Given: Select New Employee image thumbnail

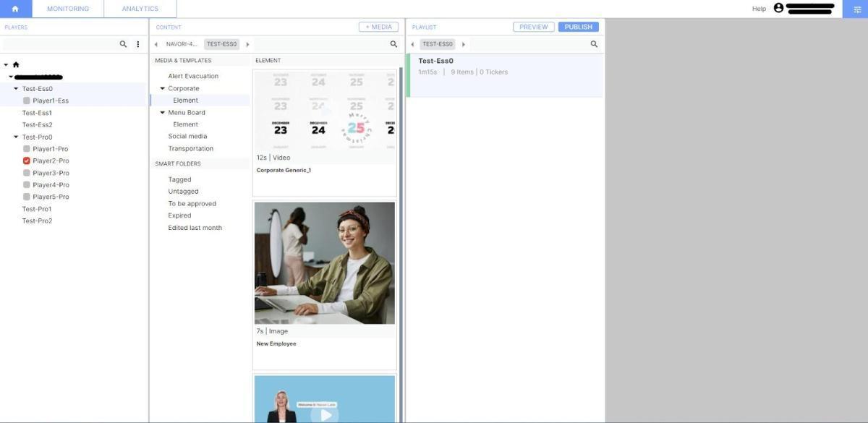Looking at the screenshot, I should coord(325,263).
